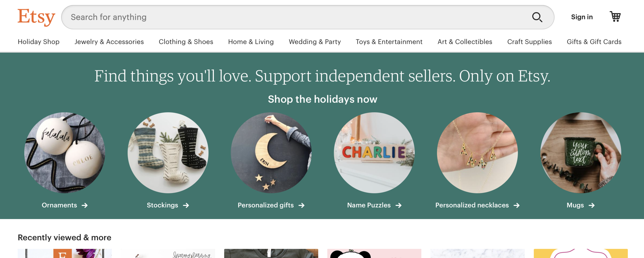This screenshot has height=258, width=644.
Task: Click the arrow next to Mugs
Action: tap(592, 205)
